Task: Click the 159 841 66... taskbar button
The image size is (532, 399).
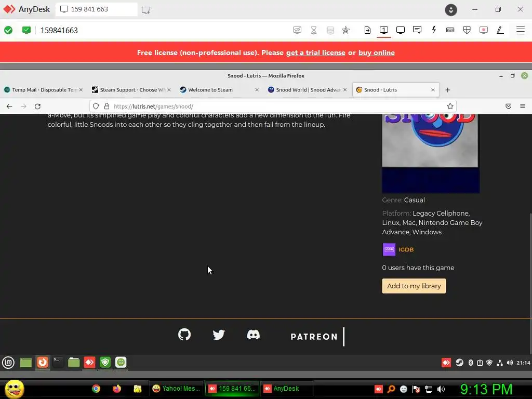Action: 232,389
